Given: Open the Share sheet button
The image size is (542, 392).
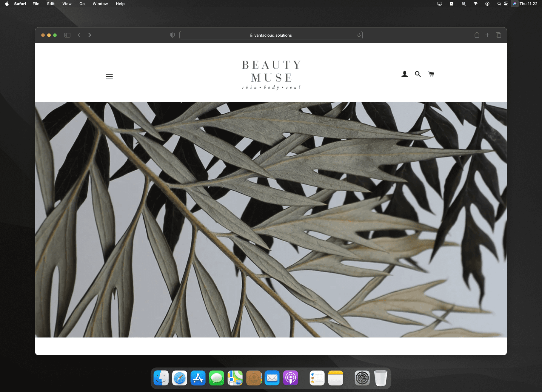Looking at the screenshot, I should (x=477, y=35).
